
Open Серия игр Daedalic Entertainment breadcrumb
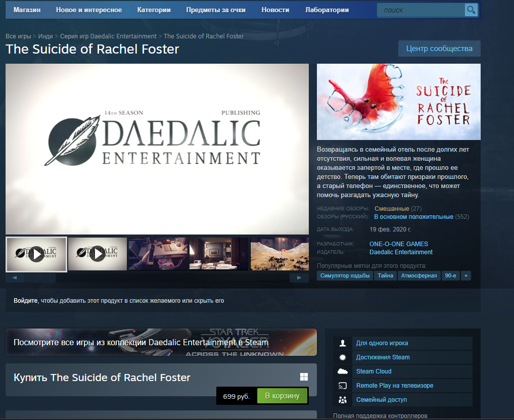(x=108, y=36)
